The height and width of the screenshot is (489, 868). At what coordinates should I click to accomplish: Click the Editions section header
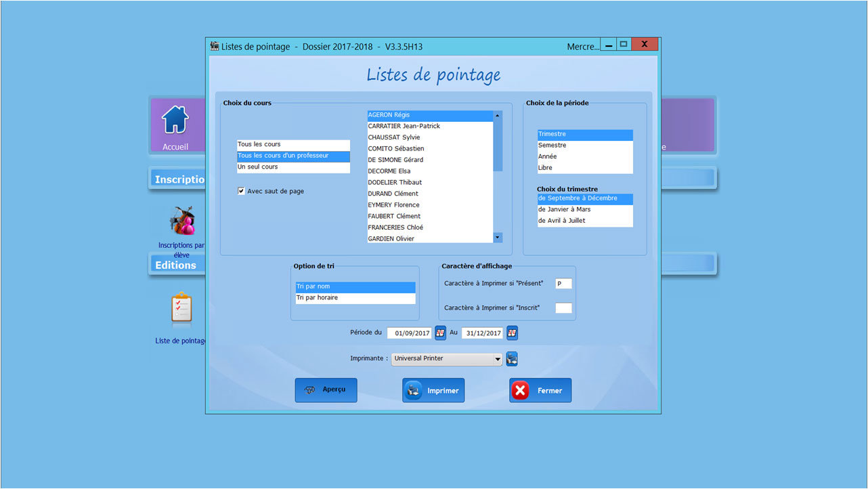[179, 265]
